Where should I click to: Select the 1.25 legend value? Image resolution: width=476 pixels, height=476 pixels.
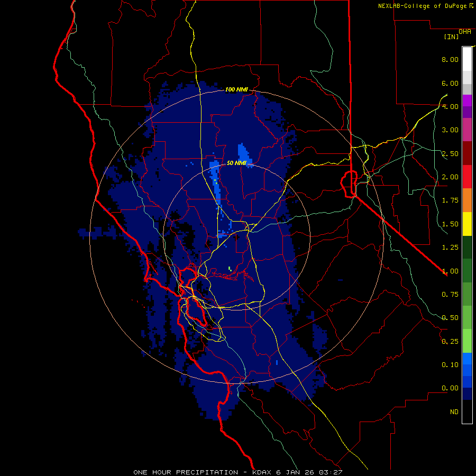tap(450, 248)
